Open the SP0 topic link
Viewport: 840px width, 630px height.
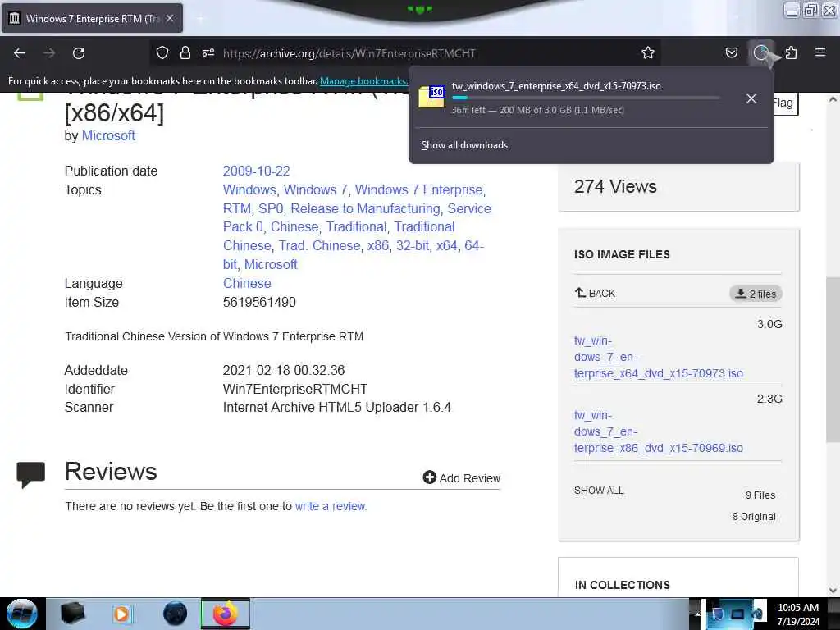pyautogui.click(x=271, y=208)
